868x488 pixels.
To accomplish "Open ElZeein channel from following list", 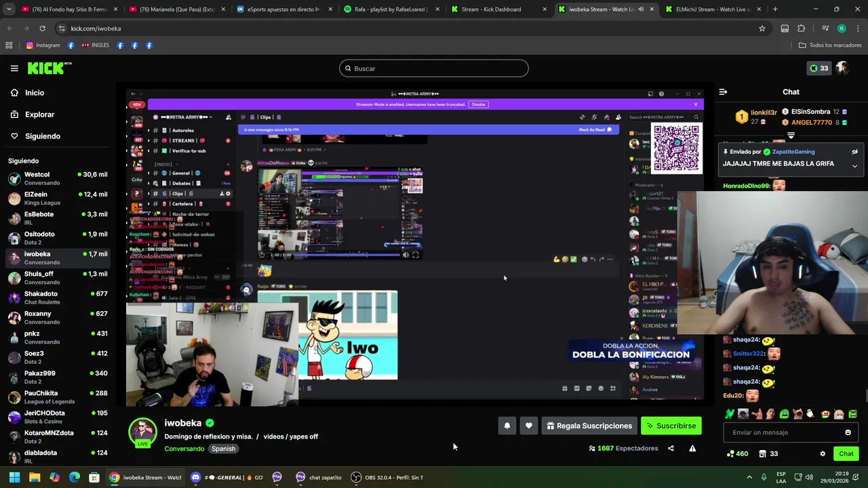I will click(x=57, y=198).
